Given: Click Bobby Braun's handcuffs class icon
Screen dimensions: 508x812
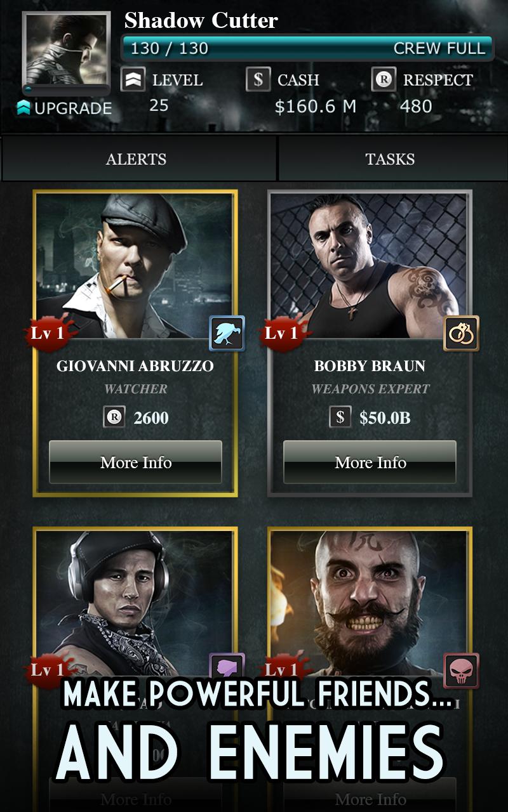Looking at the screenshot, I should coord(461,334).
